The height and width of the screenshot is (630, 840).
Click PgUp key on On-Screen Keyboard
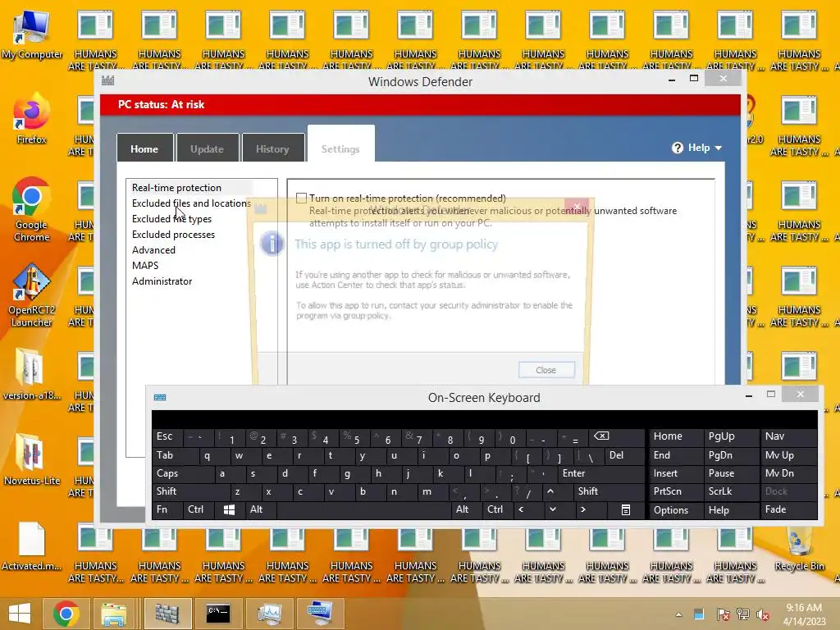pos(731,436)
